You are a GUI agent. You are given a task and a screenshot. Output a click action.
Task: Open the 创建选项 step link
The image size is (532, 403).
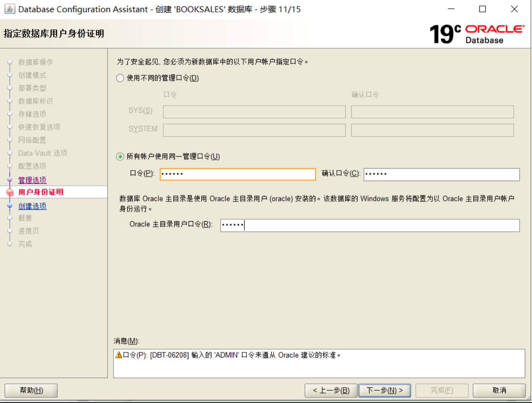pos(32,206)
